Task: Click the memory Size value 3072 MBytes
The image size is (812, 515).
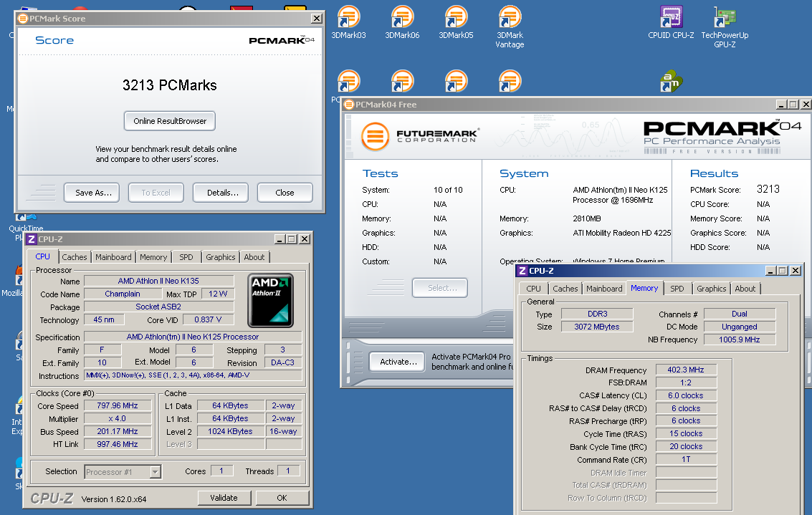Action: (597, 327)
